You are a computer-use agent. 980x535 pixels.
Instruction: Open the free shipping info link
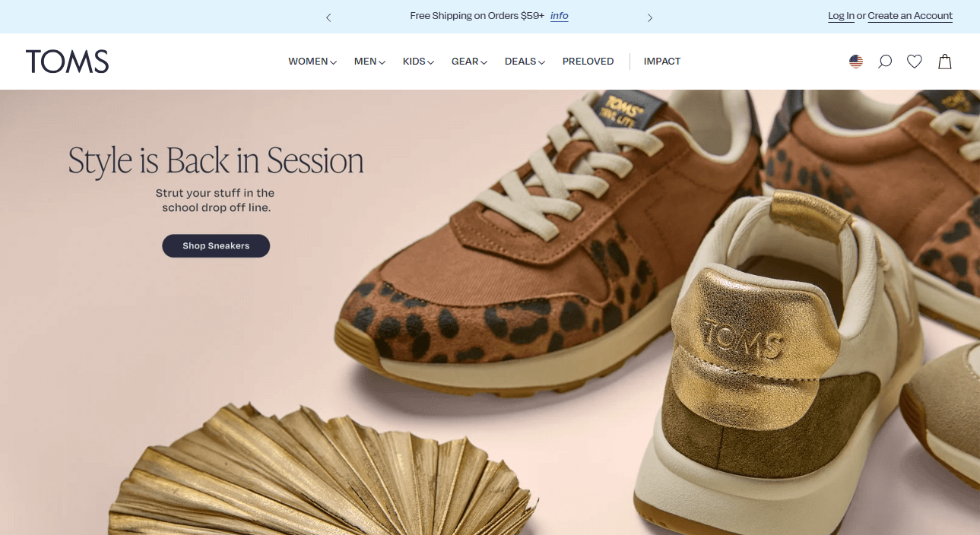[x=560, y=16]
